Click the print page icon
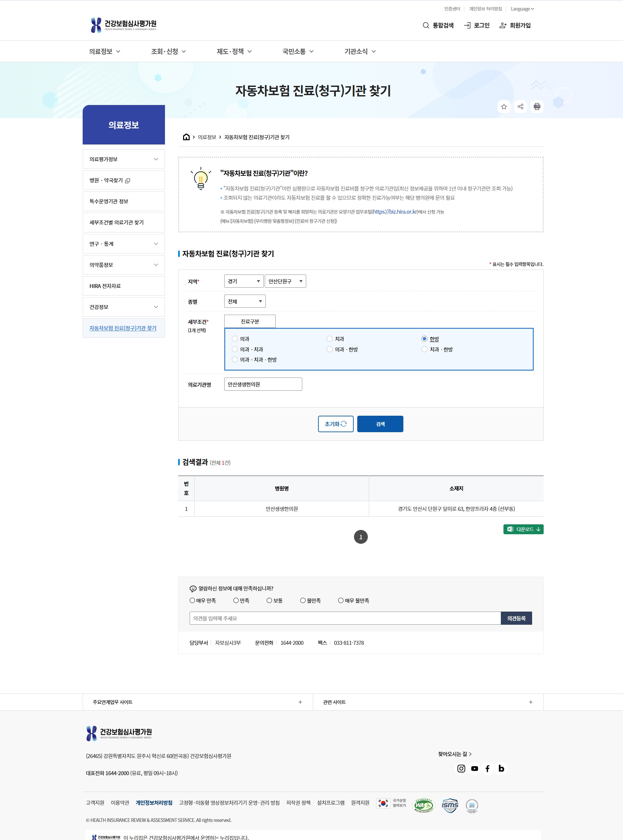Screen dimensions: 623x840 click(x=537, y=107)
